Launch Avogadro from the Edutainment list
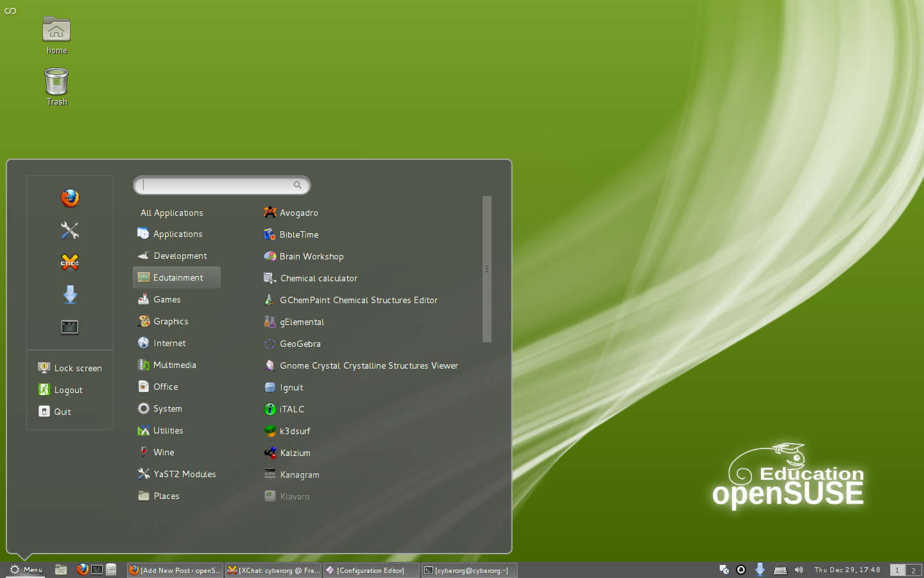Viewport: 924px width, 578px height. pyautogui.click(x=291, y=213)
